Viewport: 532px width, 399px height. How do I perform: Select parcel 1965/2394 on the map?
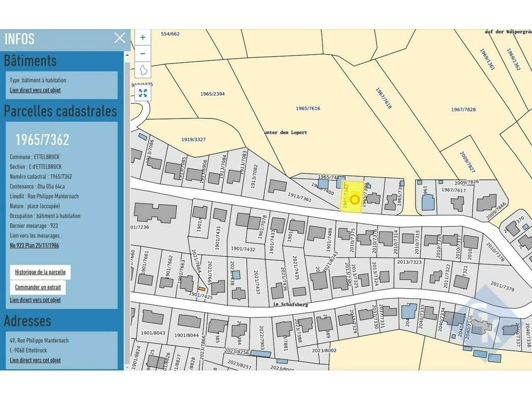click(x=212, y=94)
